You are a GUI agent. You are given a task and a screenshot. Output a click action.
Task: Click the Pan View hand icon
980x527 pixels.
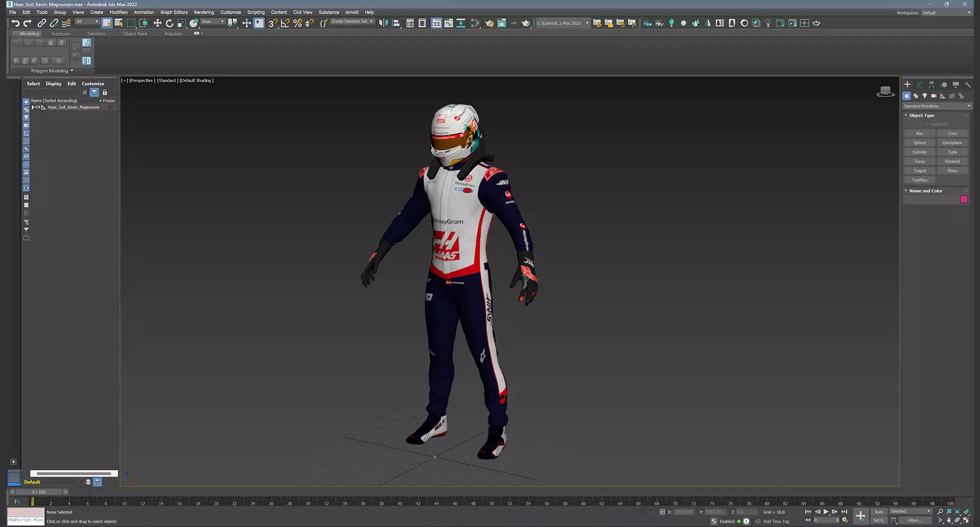949,520
